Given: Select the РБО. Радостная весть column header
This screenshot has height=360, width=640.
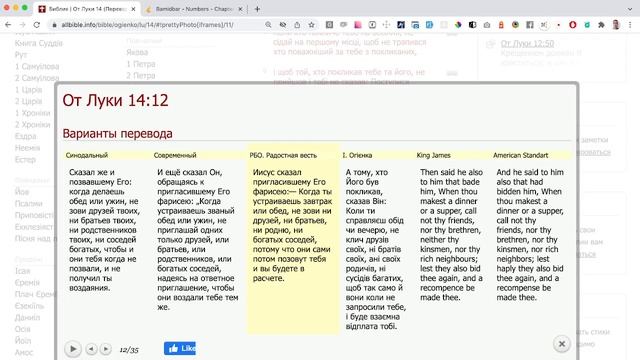Looking at the screenshot, I should coord(283,155).
